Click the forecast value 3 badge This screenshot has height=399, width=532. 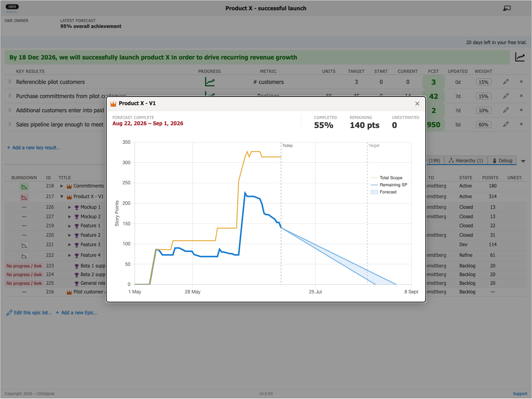(434, 82)
